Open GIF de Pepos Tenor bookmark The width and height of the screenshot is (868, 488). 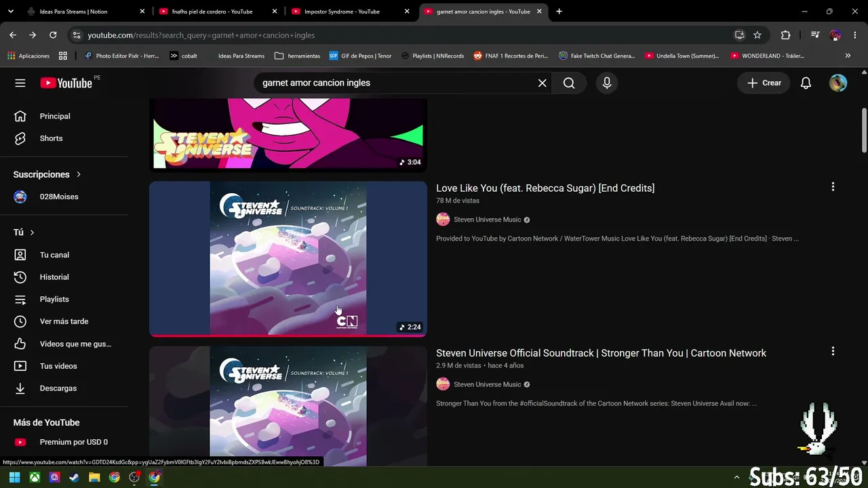[x=360, y=56]
